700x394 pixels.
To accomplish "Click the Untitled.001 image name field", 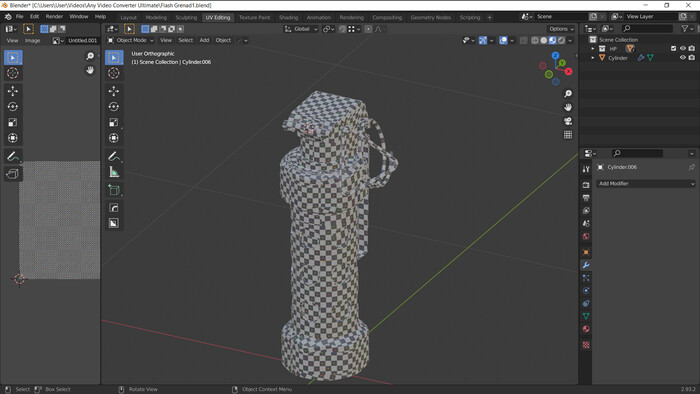I will pyautogui.click(x=82, y=41).
